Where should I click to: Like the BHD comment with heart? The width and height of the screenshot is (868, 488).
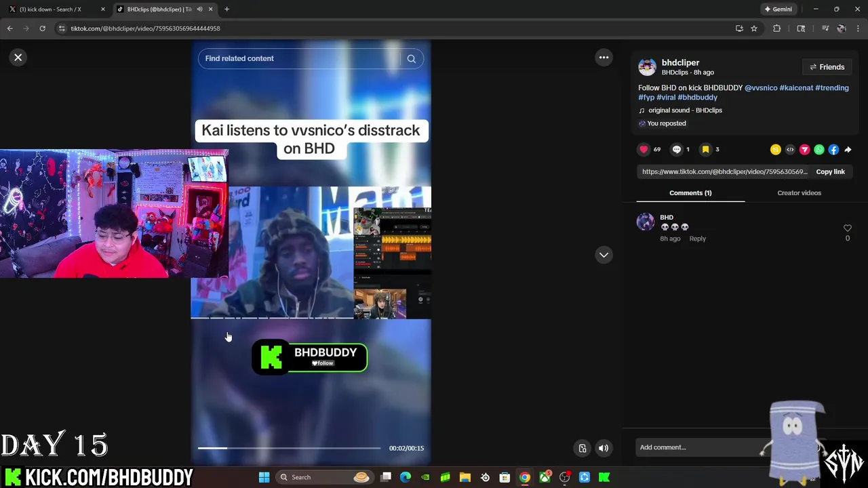847,228
